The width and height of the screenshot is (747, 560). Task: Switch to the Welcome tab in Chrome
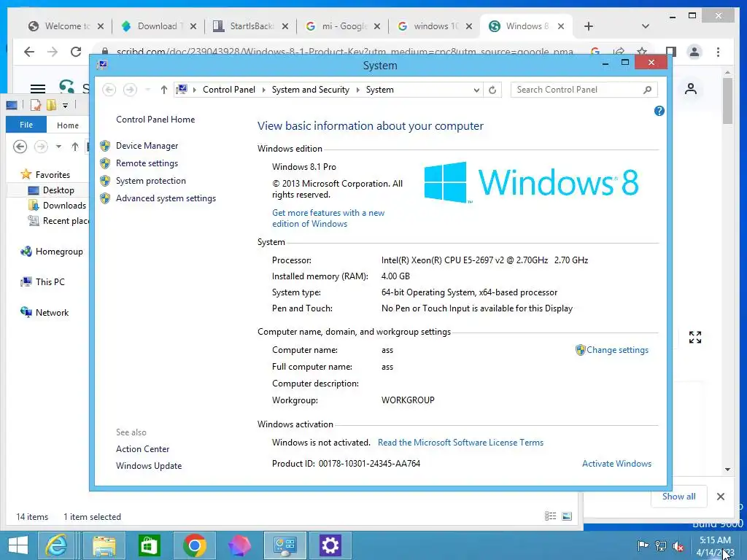pyautogui.click(x=66, y=26)
